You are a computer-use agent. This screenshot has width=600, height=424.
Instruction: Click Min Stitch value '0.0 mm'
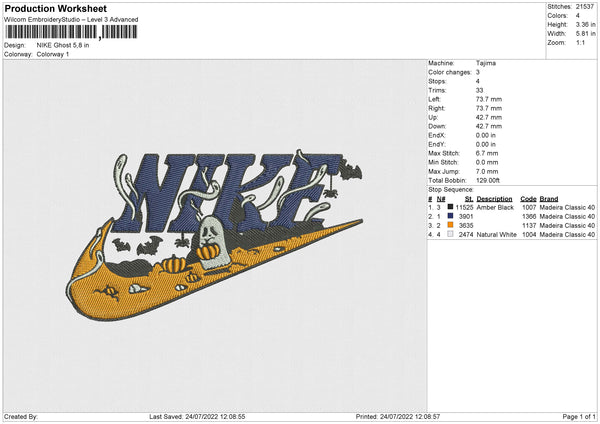pyautogui.click(x=487, y=162)
